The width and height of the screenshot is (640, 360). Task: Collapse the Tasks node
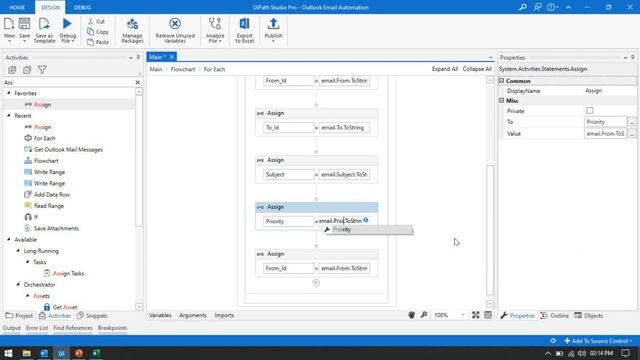[27, 262]
